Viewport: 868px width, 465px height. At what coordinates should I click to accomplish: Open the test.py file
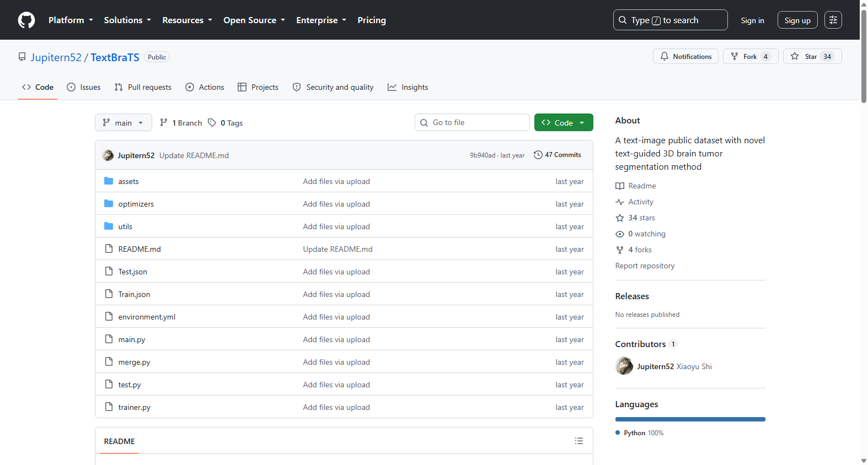pos(130,385)
